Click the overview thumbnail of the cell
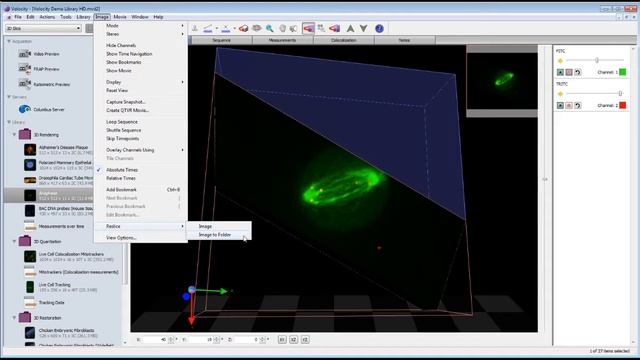 point(502,81)
